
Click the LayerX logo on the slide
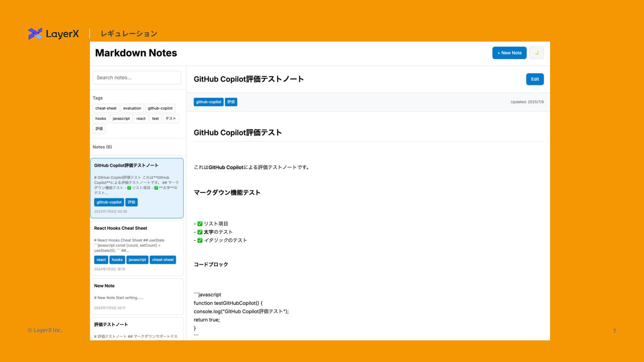tap(53, 34)
